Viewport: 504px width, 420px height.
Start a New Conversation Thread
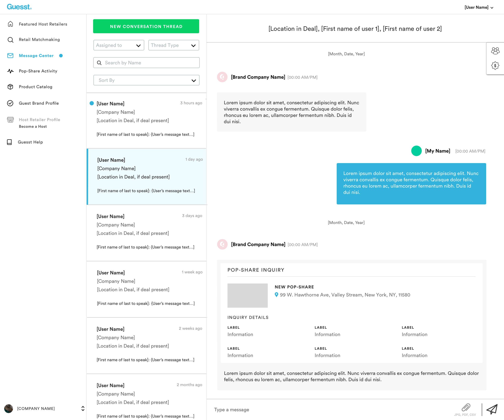(x=146, y=26)
